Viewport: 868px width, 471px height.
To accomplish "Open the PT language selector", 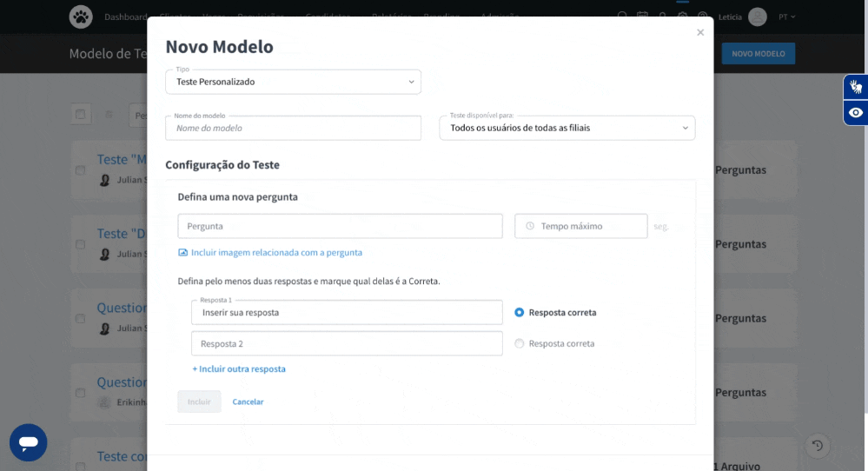I will coord(786,17).
